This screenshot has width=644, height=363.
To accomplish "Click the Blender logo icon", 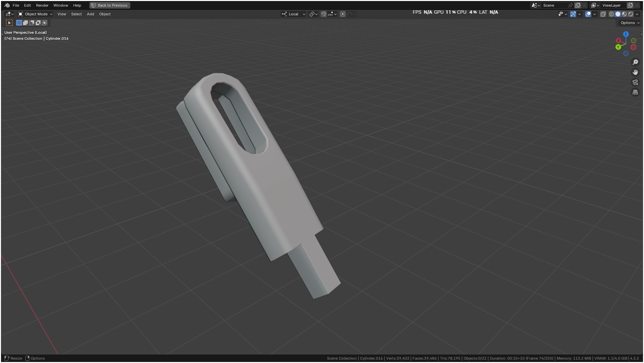I will click(7, 5).
